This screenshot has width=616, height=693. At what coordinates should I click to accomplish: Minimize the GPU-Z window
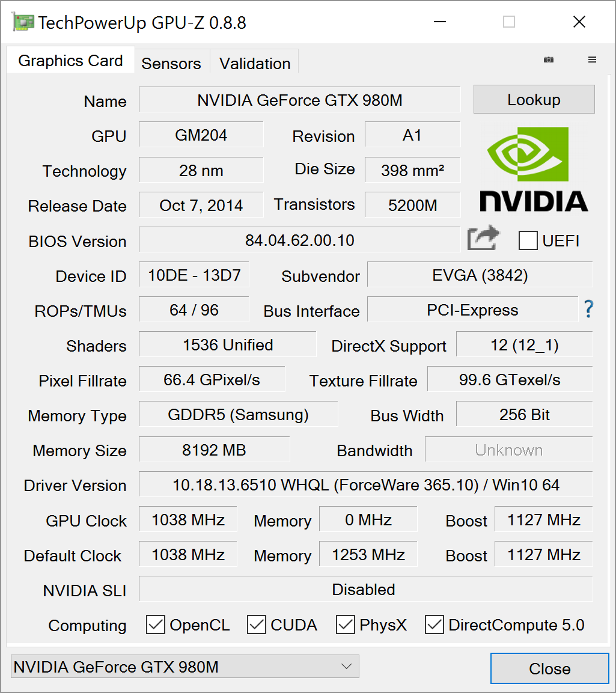(440, 22)
